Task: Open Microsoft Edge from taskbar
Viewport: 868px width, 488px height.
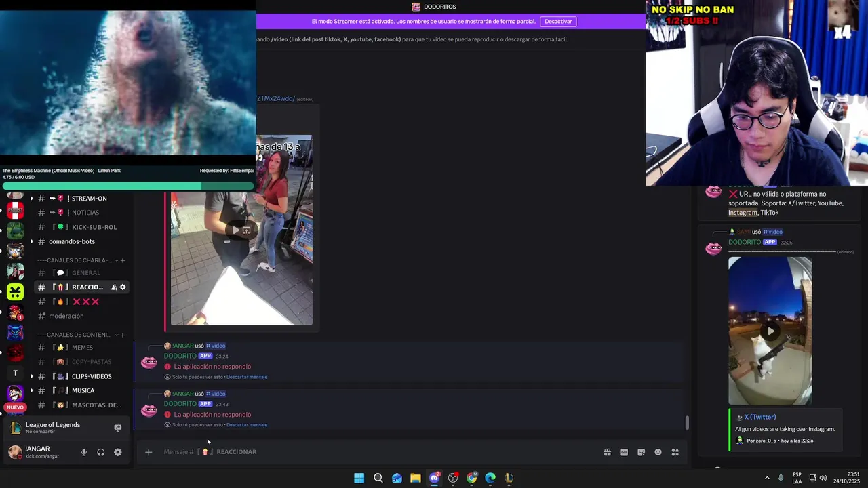Action: [x=490, y=478]
